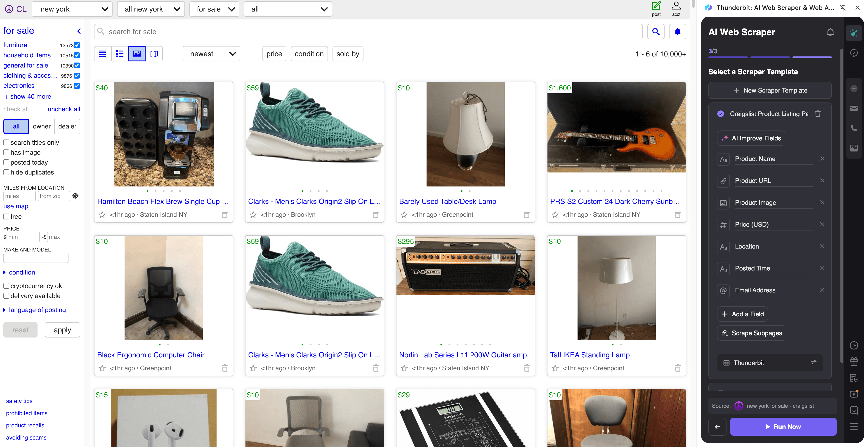Open the map view icon
Viewport: 868px width, 447px height.
coord(154,54)
